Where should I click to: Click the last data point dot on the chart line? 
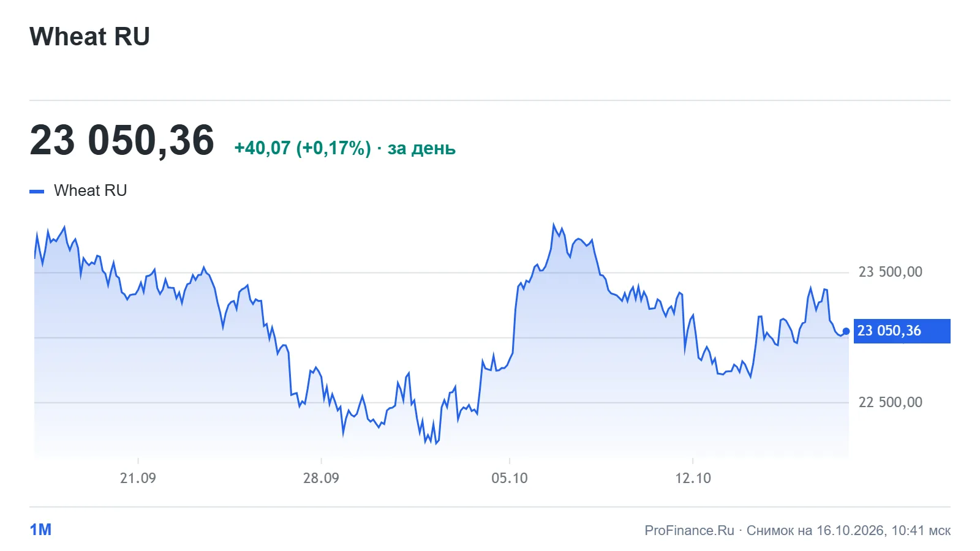click(x=846, y=331)
